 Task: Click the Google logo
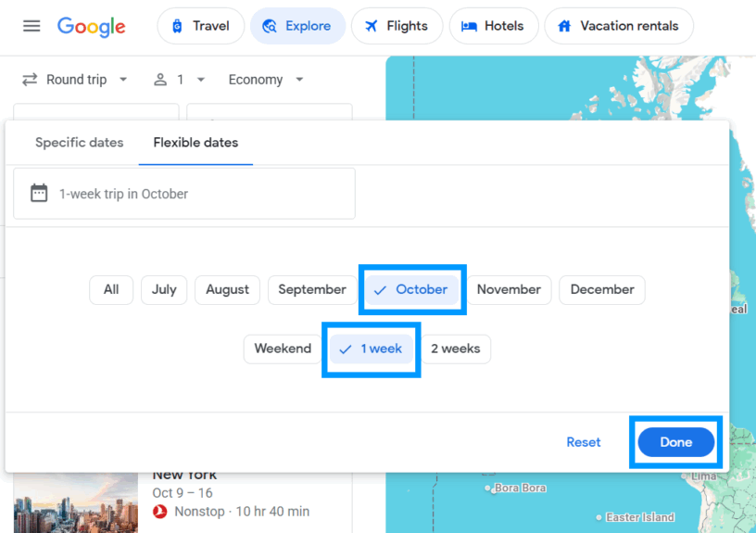[x=91, y=27]
